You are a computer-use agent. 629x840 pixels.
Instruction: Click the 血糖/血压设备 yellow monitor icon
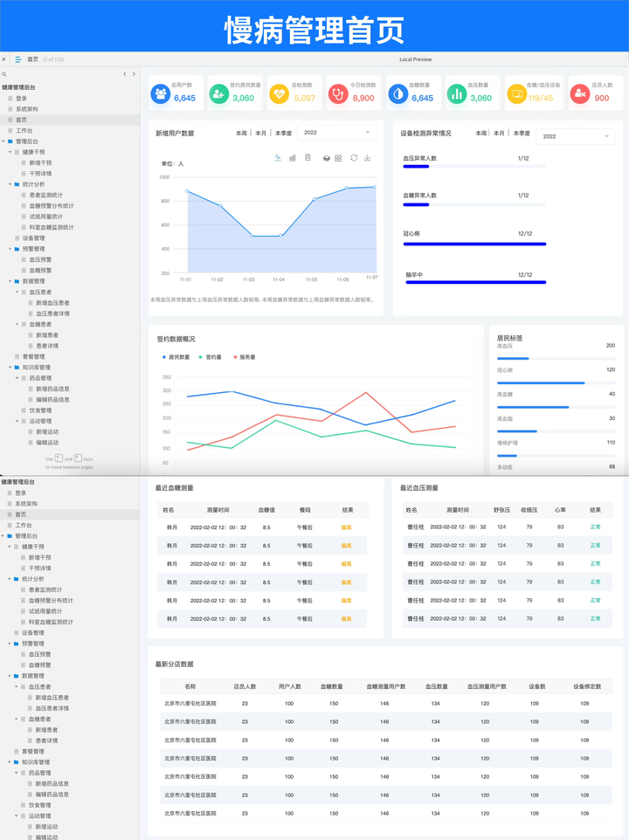(x=516, y=93)
